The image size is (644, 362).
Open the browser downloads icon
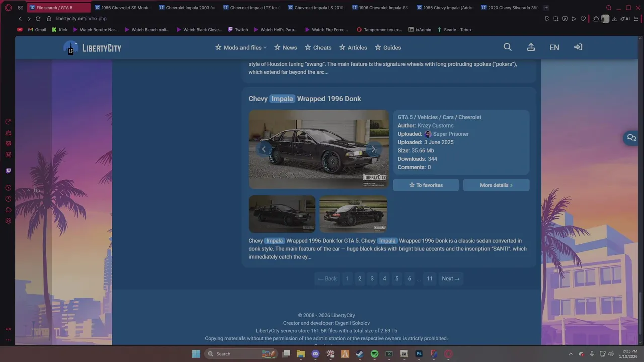pyautogui.click(x=614, y=19)
